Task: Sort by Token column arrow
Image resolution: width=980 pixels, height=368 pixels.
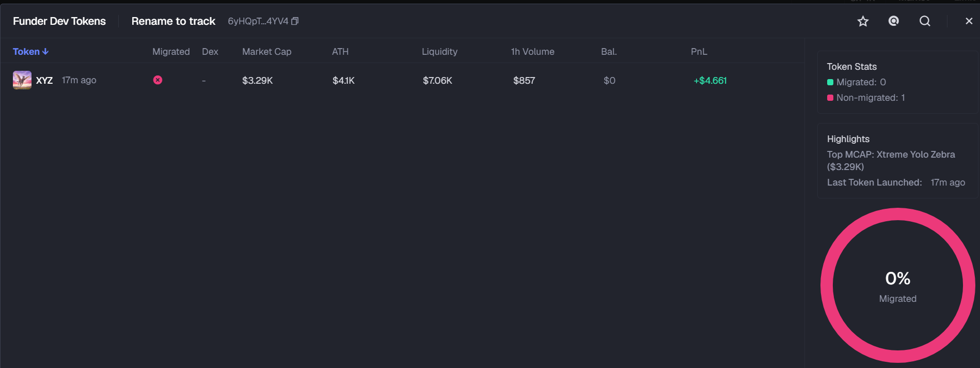Action: pos(45,52)
